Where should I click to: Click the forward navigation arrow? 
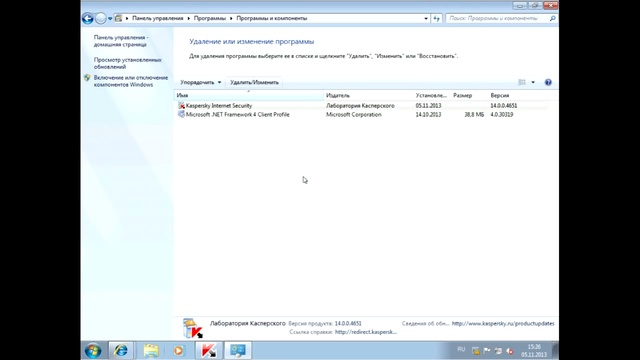click(x=100, y=18)
